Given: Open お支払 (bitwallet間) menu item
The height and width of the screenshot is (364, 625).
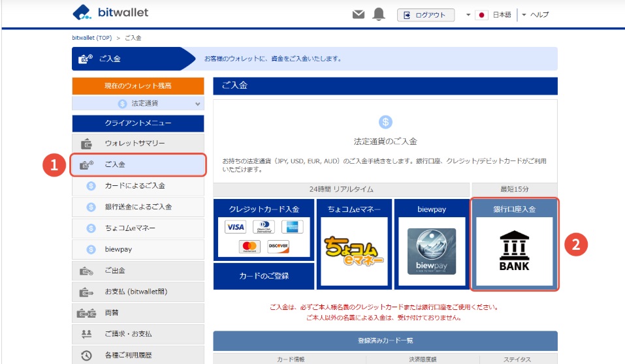Looking at the screenshot, I should [138, 292].
